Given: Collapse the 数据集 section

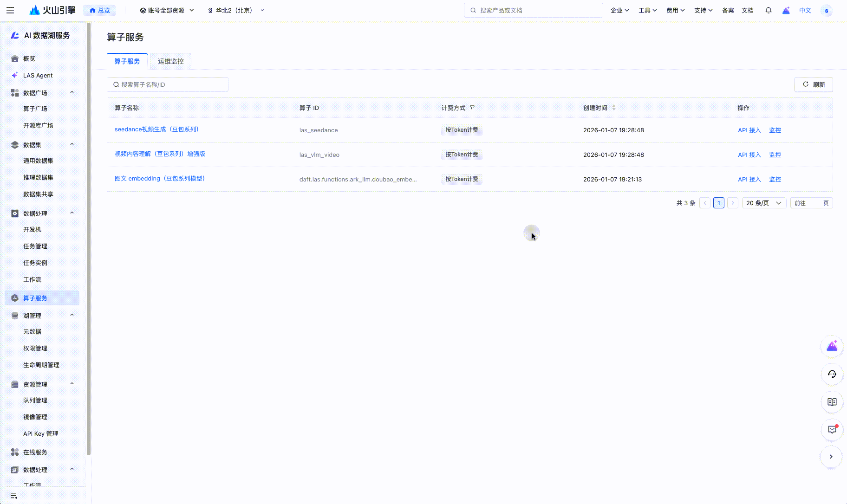Looking at the screenshot, I should pos(72,144).
